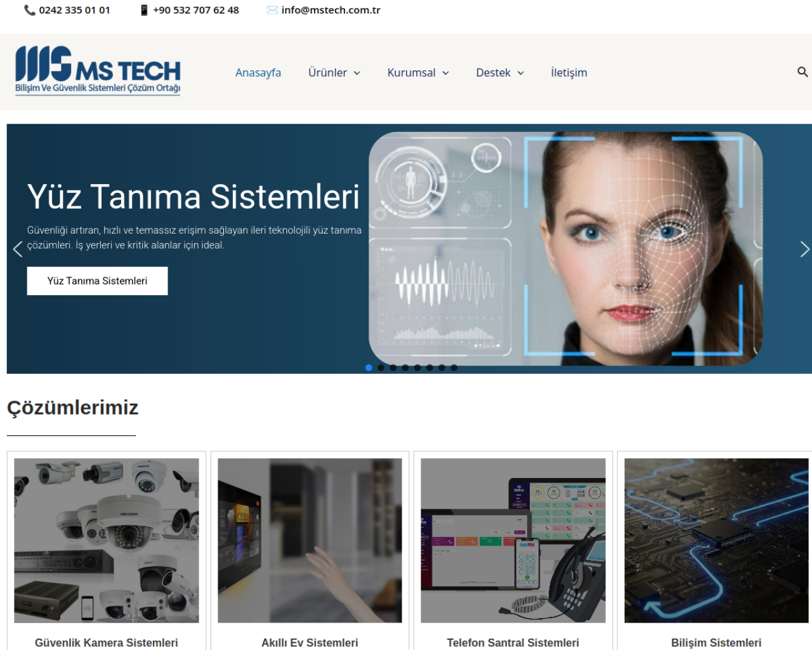Click the security cameras thumbnail image
The width and height of the screenshot is (812, 650).
click(107, 540)
